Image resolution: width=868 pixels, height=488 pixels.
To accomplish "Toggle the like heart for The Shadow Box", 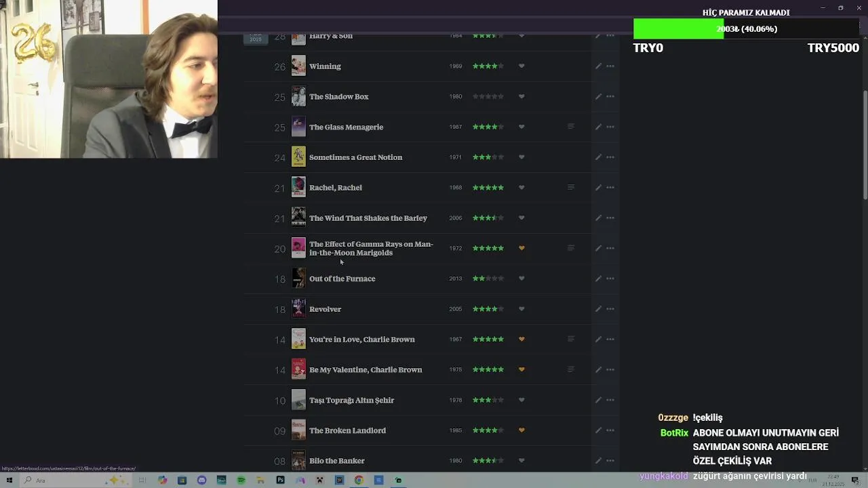I will pos(521,96).
